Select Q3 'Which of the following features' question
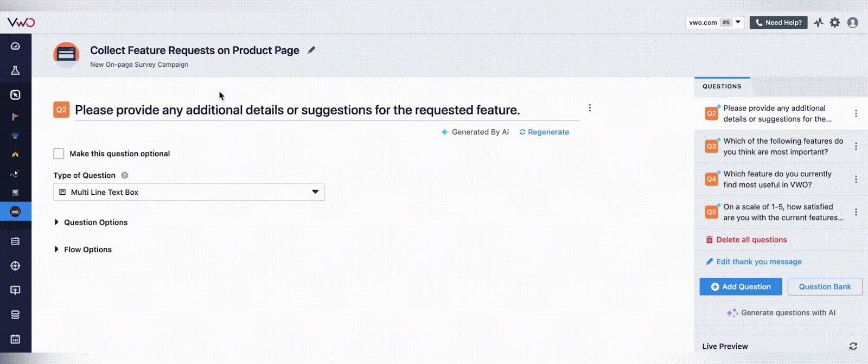868x364 pixels. click(x=781, y=146)
